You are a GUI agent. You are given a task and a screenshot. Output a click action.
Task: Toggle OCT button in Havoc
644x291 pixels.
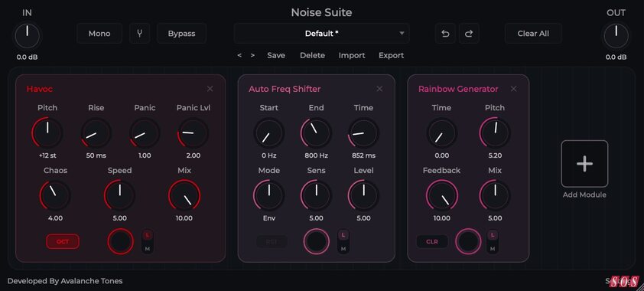63,242
